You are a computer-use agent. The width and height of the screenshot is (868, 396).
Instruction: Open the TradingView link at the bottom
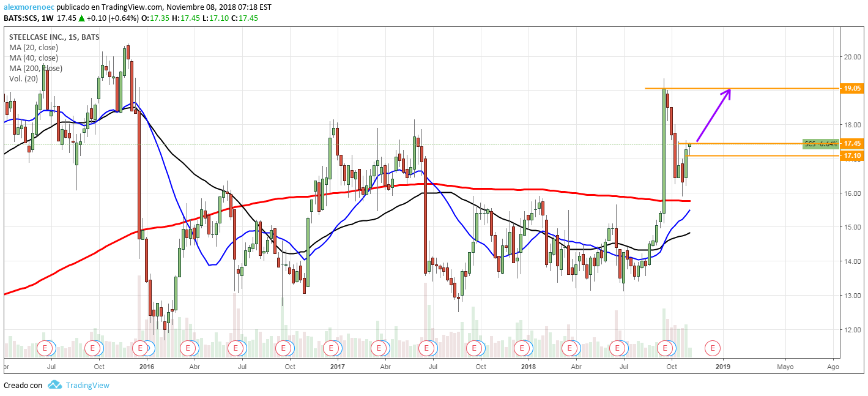pos(87,385)
